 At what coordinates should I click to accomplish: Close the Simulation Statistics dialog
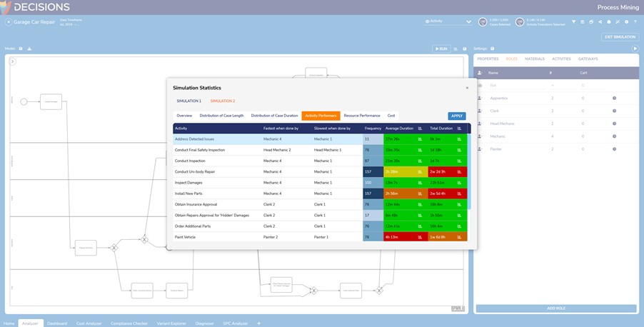pyautogui.click(x=467, y=88)
